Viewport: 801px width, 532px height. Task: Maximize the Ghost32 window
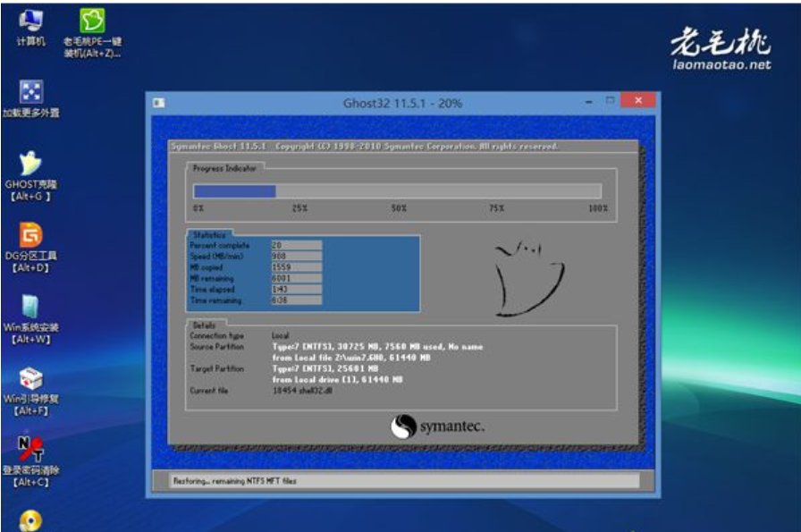click(x=610, y=102)
